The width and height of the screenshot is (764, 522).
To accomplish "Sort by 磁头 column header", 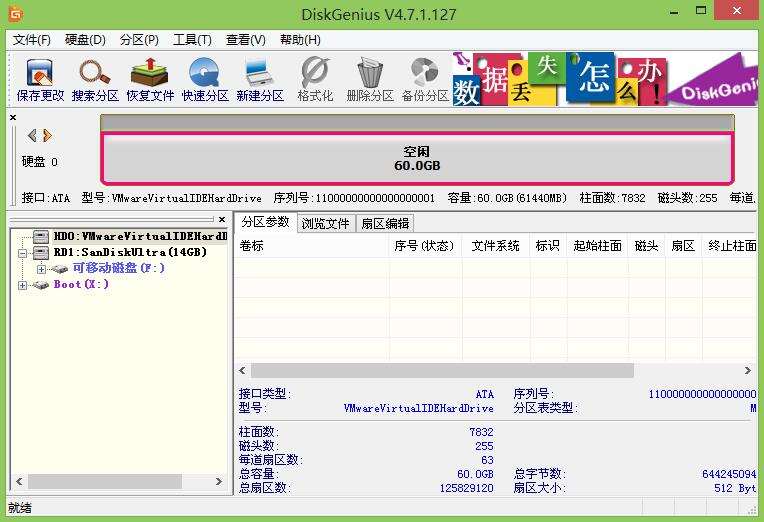I will pos(647,246).
